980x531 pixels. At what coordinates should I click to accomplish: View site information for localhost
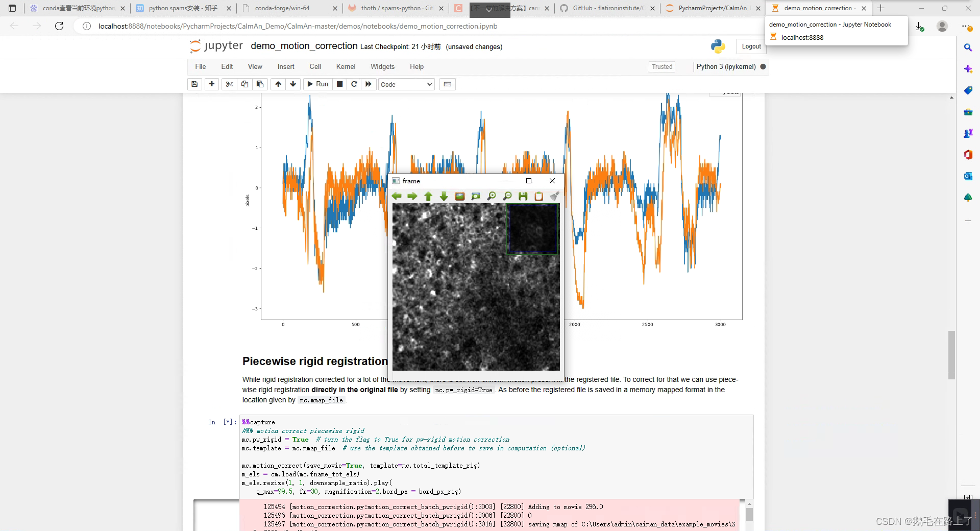(87, 26)
